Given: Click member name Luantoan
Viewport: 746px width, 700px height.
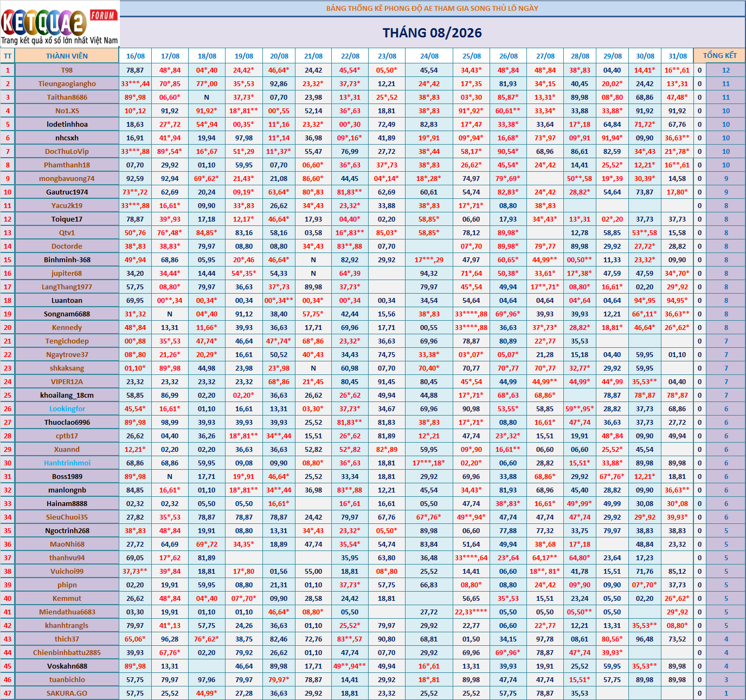Looking at the screenshot, I should 67,300.
